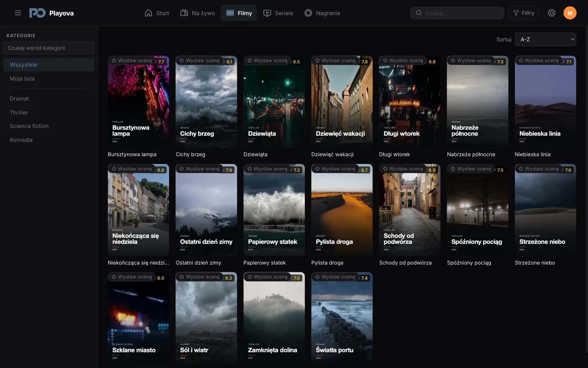This screenshot has width=588, height=368.
Task: Open the settings gear icon
Action: coord(552,13)
